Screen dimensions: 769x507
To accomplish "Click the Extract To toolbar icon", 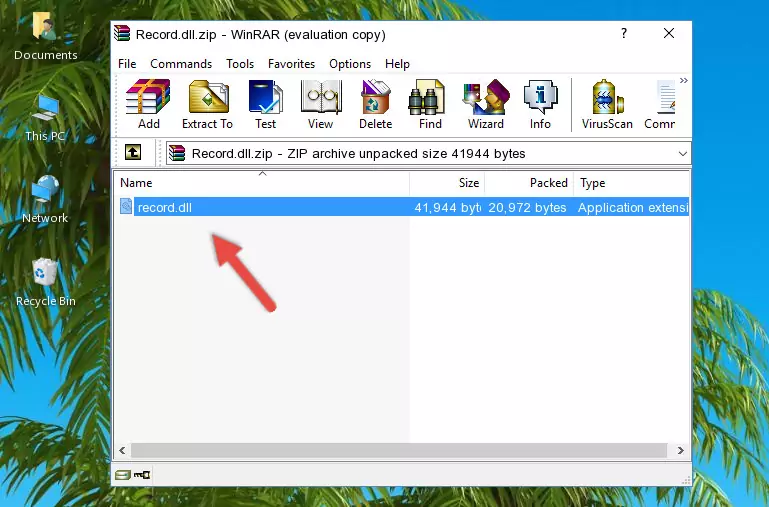I will (x=207, y=104).
